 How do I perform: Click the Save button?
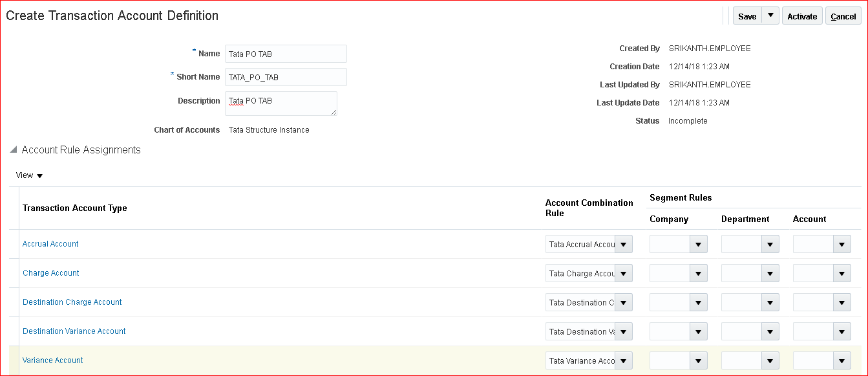click(747, 16)
